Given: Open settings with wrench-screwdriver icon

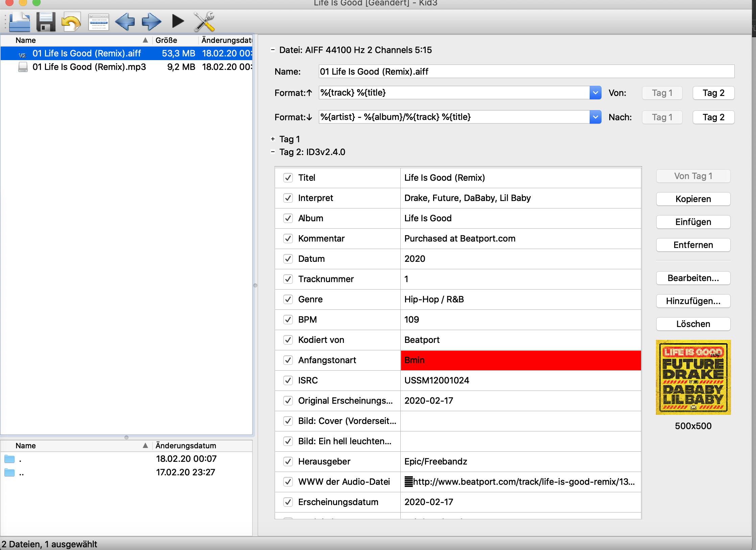Looking at the screenshot, I should pos(204,22).
